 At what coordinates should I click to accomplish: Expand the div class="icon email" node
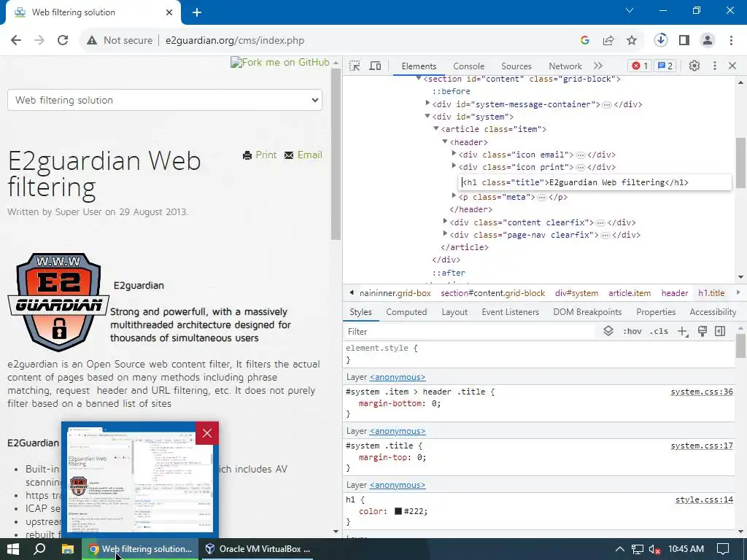tap(454, 153)
